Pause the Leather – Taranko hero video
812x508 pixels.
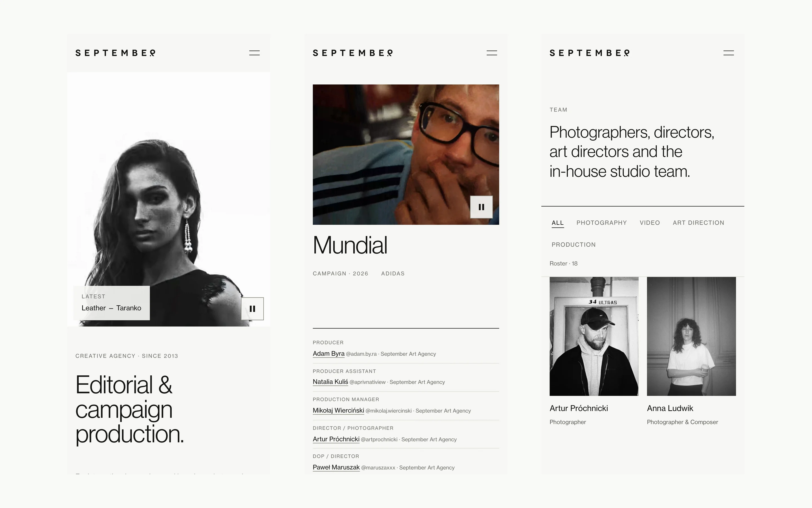pos(252,308)
